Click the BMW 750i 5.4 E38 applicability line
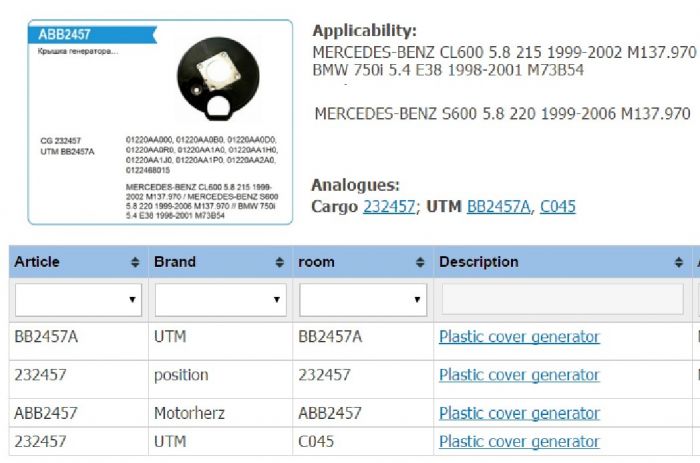Image resolution: width=700 pixels, height=463 pixels. (448, 70)
